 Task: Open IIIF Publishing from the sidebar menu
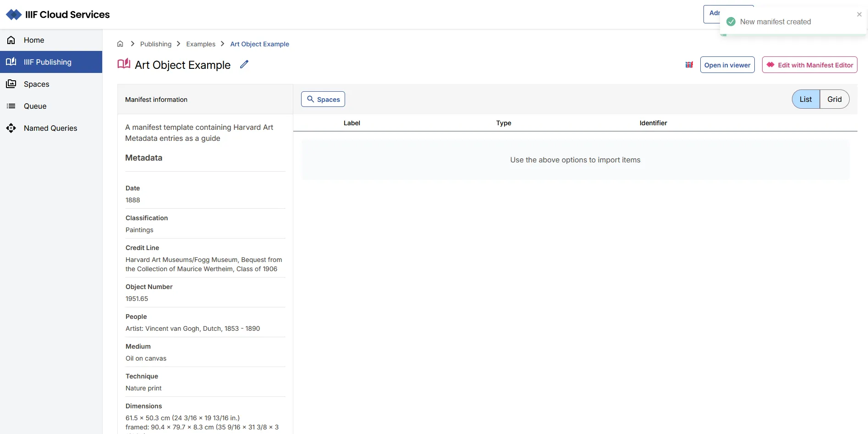coord(48,62)
